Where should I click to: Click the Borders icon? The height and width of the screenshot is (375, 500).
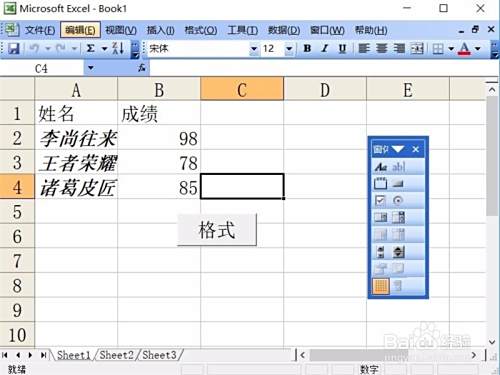(x=438, y=49)
